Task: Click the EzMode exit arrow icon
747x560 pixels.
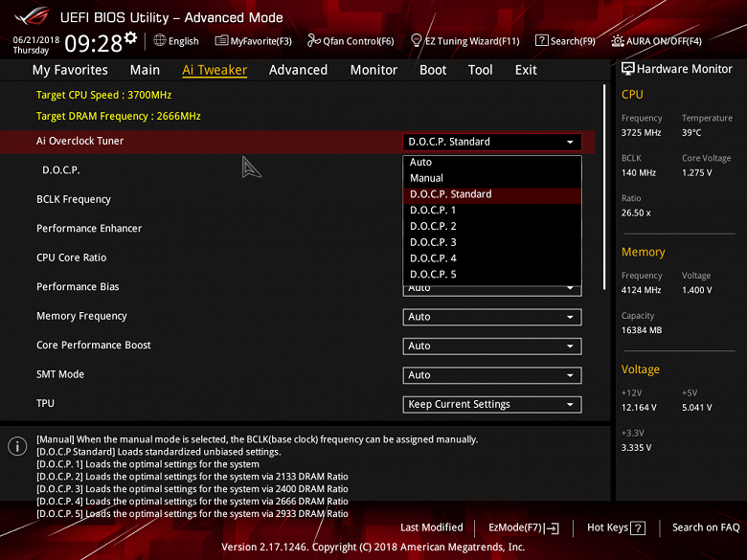Action: pyautogui.click(x=553, y=528)
